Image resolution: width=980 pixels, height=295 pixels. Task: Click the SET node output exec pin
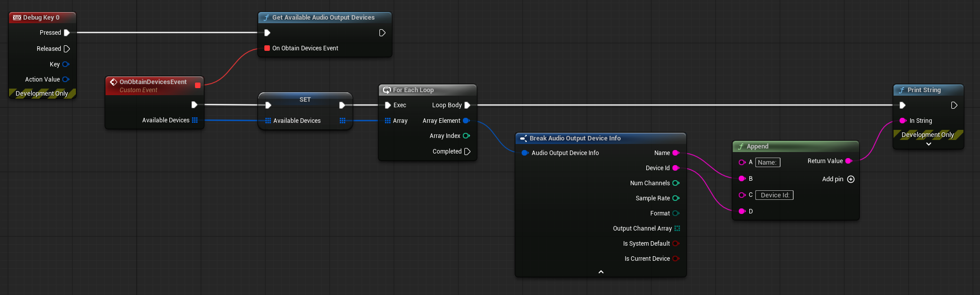click(x=342, y=105)
